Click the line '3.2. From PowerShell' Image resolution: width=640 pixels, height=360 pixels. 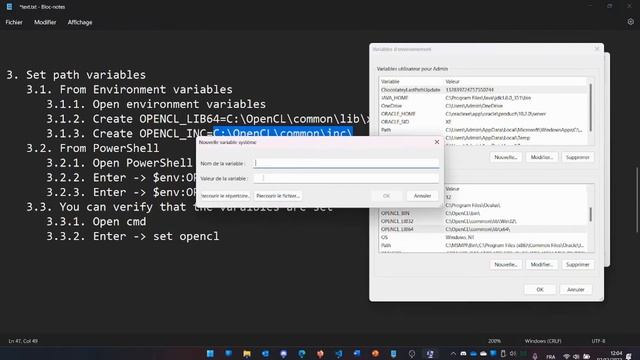[x=93, y=148]
